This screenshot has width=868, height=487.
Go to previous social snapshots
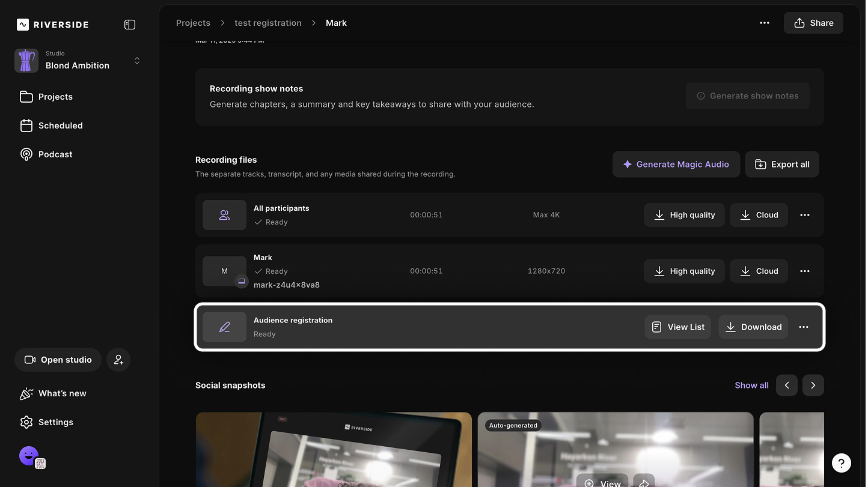[786, 386]
